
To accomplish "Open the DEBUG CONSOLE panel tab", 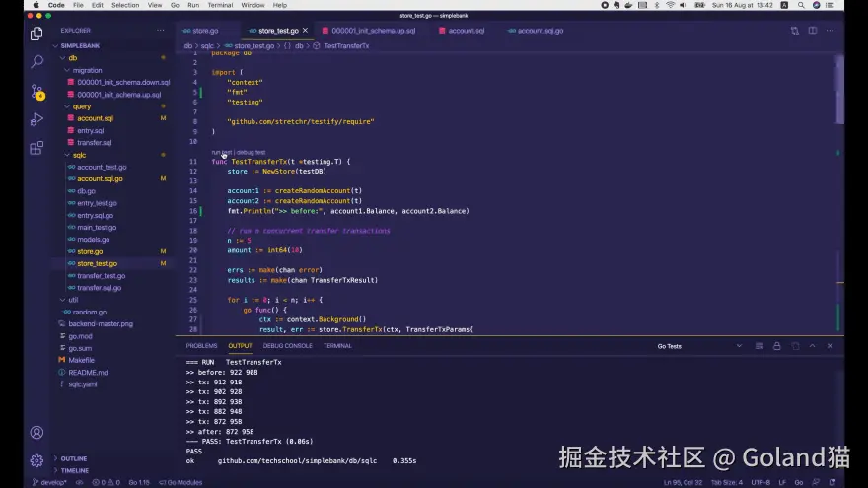I will [287, 346].
